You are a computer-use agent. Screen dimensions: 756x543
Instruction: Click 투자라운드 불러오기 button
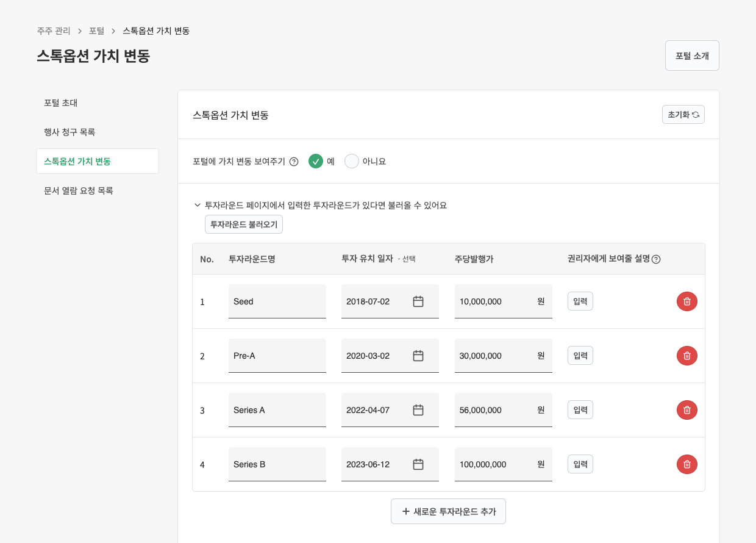(x=243, y=224)
